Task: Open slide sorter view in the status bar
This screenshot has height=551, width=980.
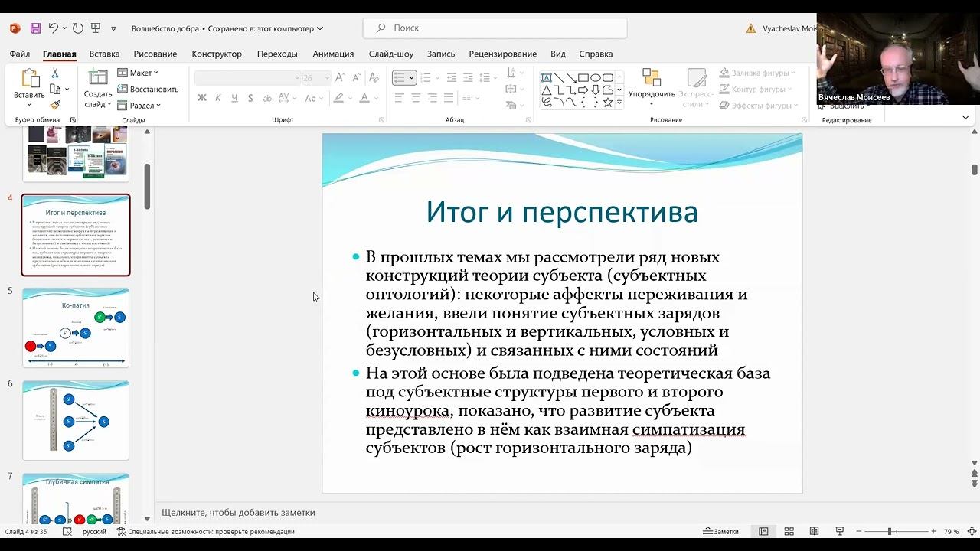Action: pyautogui.click(x=789, y=531)
